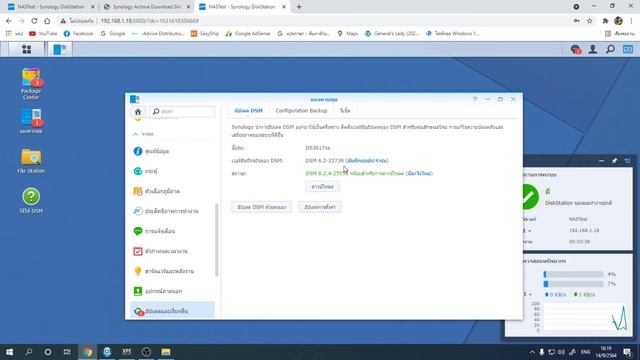The width and height of the screenshot is (640, 360).
Task: Switch to Configuration Backup tab
Action: 301,111
